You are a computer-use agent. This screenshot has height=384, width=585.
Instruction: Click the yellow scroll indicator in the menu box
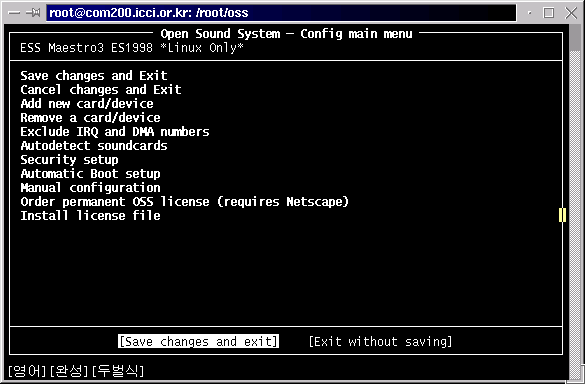tap(562, 215)
